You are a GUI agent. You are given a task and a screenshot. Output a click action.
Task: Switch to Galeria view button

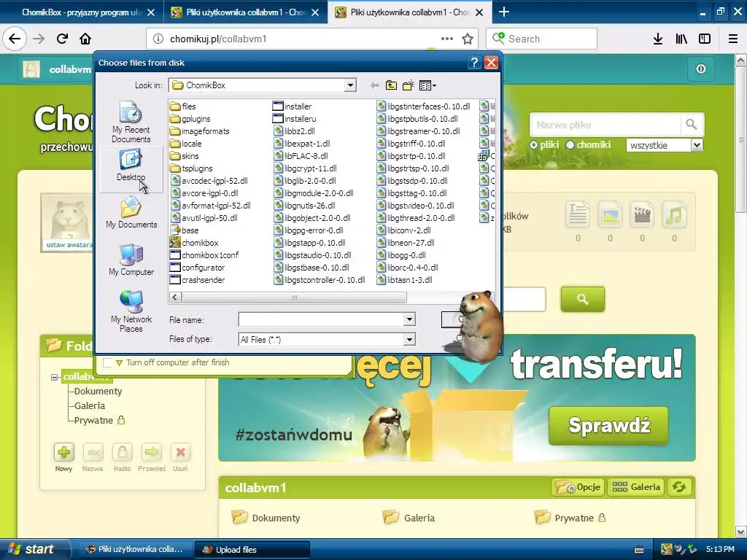tap(636, 487)
